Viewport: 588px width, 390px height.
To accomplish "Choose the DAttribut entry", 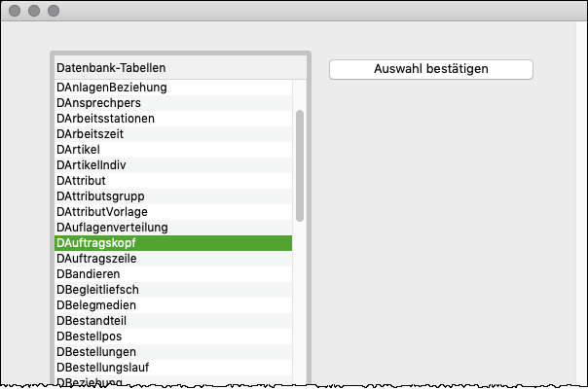I will 82,180.
